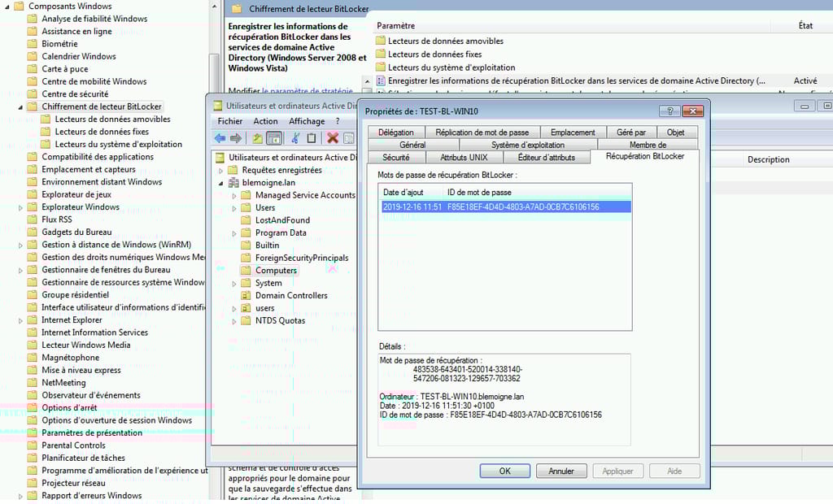Select the forward navigation arrow in ADUC toolbar
The height and width of the screenshot is (504, 833).
click(x=234, y=138)
